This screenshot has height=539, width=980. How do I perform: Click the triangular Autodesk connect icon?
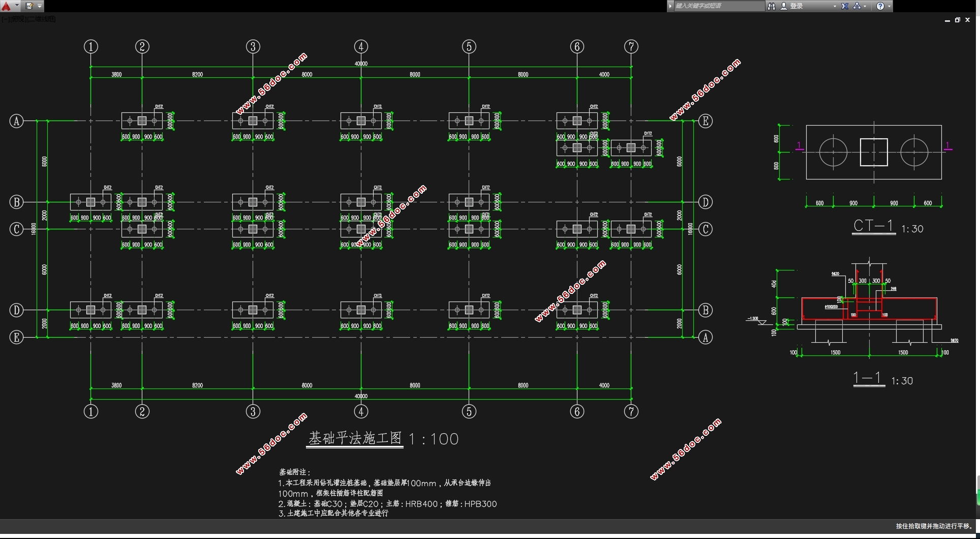pos(857,6)
